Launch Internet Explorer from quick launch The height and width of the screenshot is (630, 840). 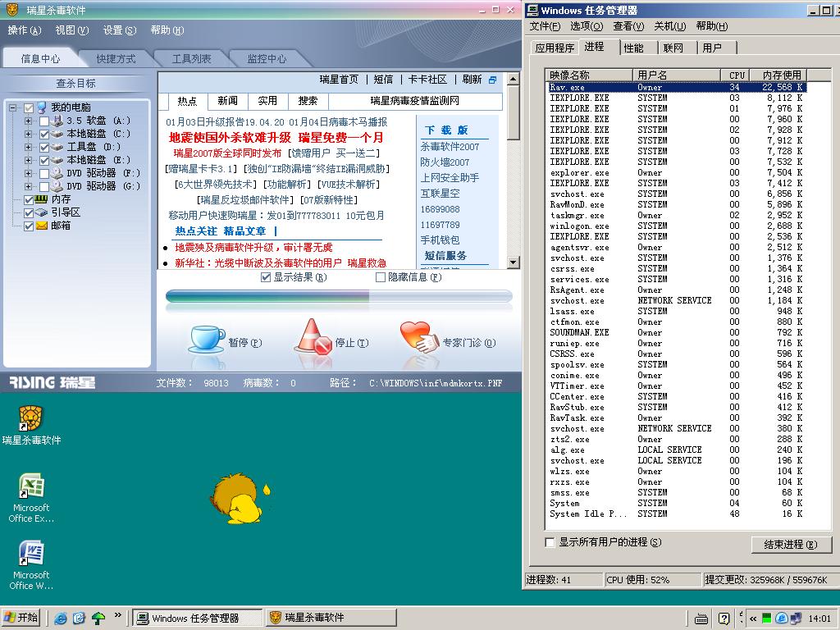[61, 619]
